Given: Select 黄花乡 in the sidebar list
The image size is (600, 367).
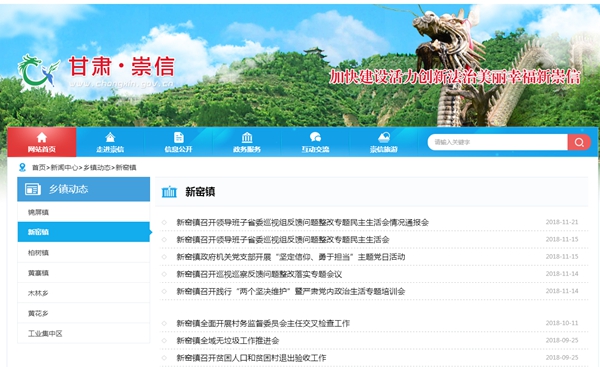Looking at the screenshot, I should (x=83, y=313).
